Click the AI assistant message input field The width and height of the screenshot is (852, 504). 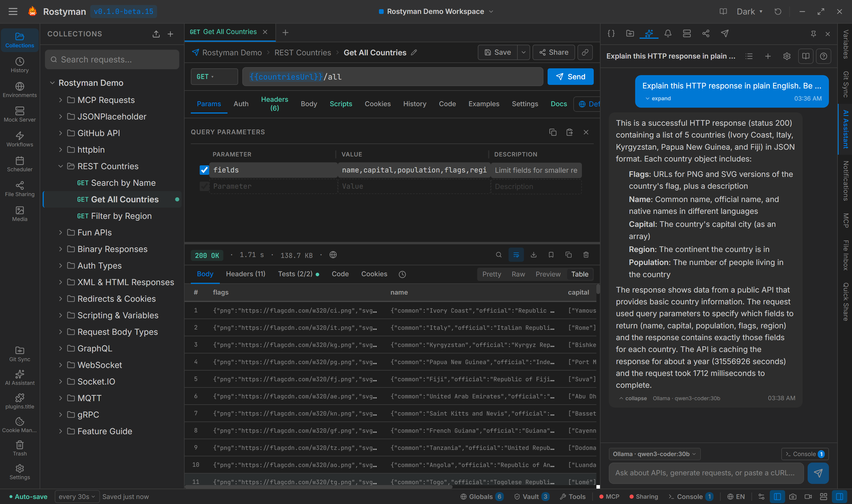click(x=705, y=473)
